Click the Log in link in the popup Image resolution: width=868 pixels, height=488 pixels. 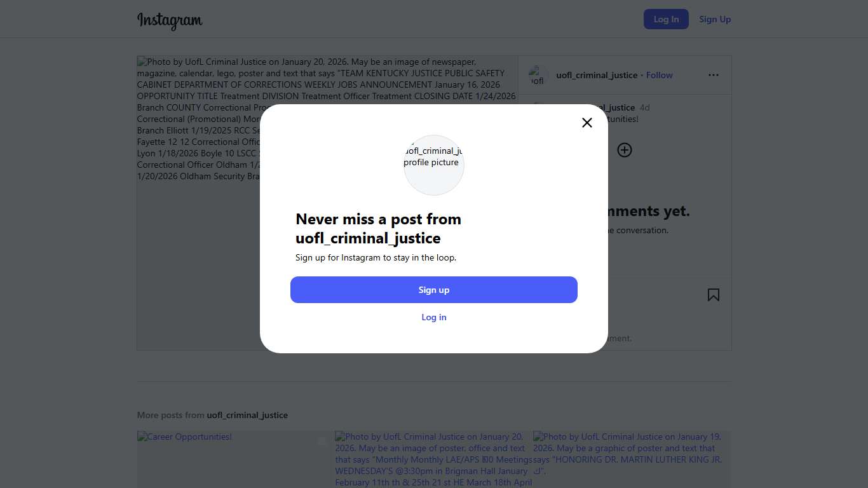tap(434, 317)
